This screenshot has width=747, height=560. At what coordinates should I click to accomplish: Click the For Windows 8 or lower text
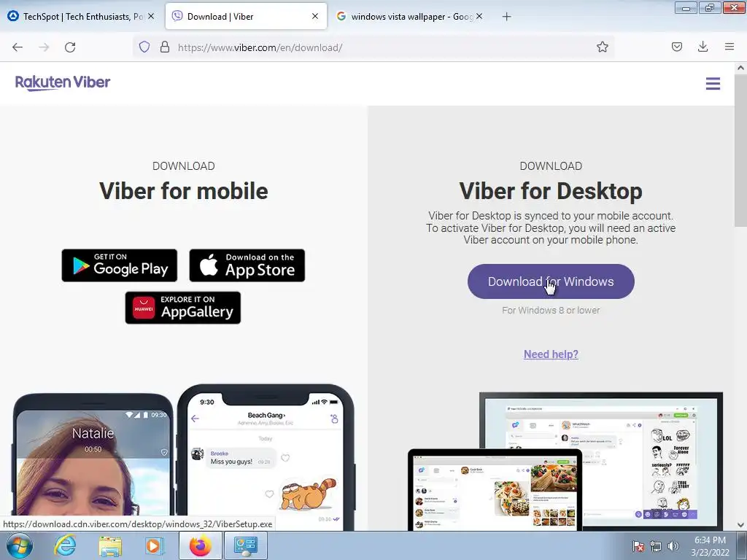pos(551,310)
